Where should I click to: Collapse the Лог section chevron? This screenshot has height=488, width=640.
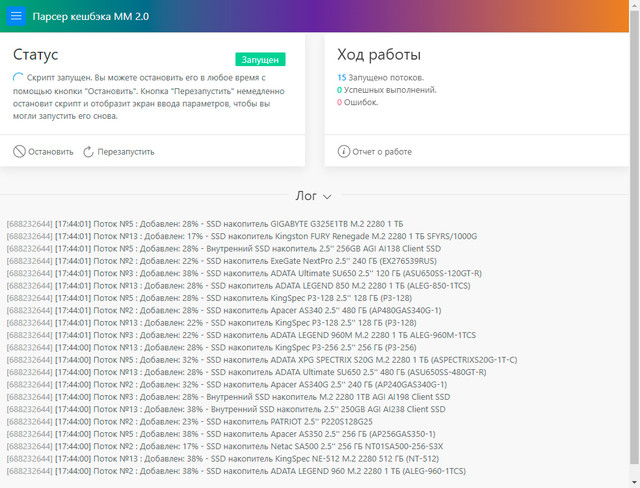[327, 197]
